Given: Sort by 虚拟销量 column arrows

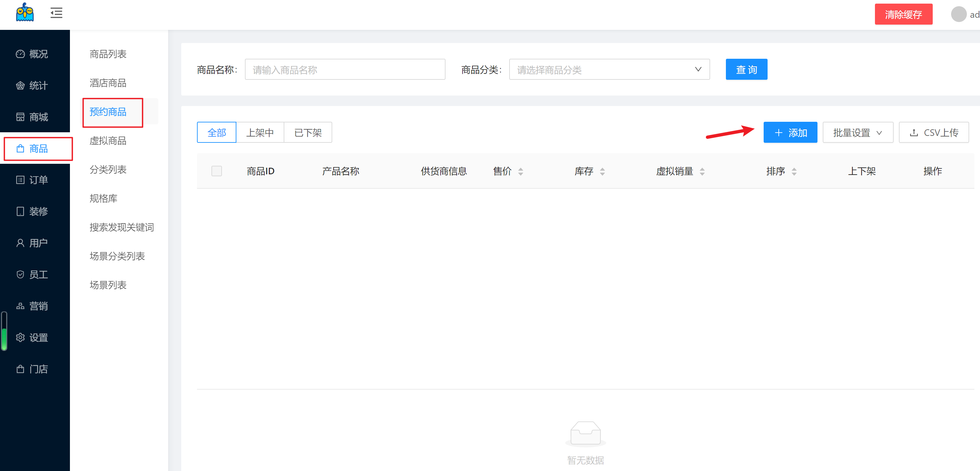Looking at the screenshot, I should [x=702, y=172].
